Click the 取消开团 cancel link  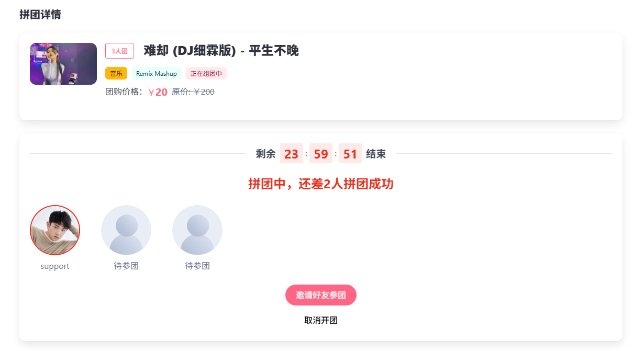[x=320, y=320]
